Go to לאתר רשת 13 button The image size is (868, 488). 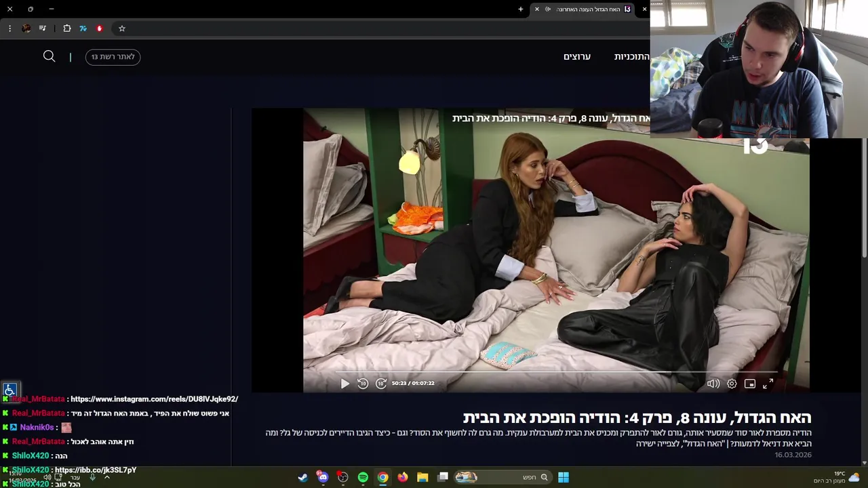click(x=113, y=57)
